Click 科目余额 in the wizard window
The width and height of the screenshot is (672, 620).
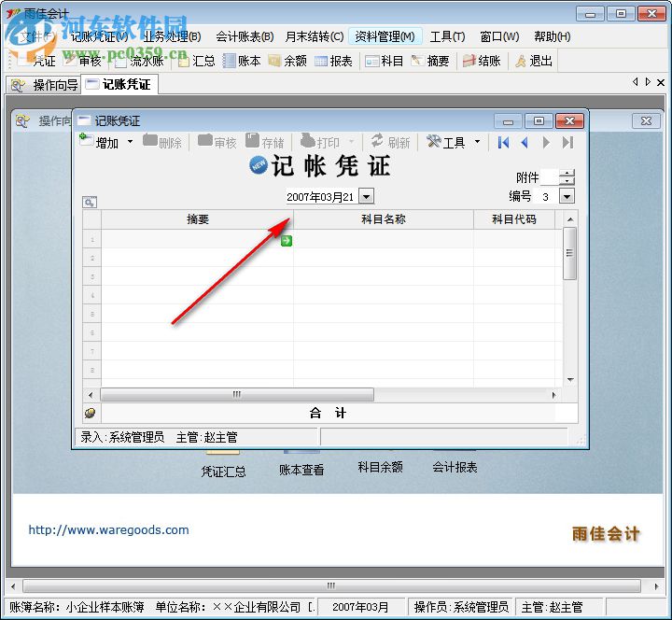pyautogui.click(x=380, y=467)
